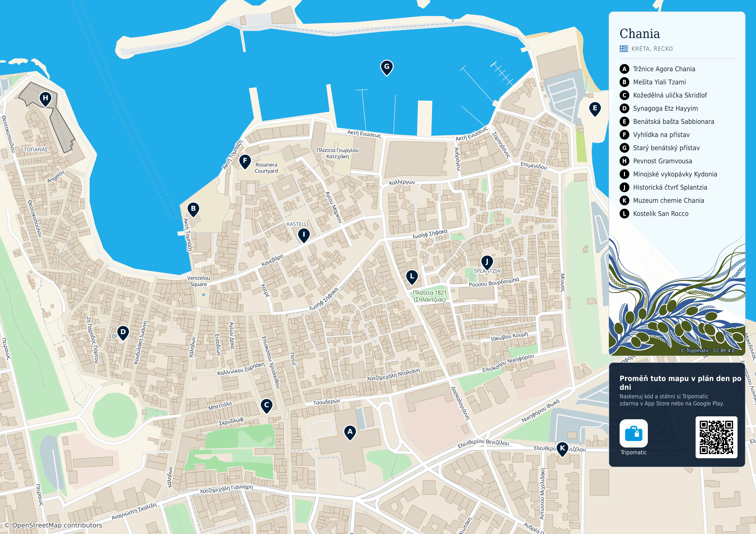The width and height of the screenshot is (756, 534).
Task: Click the Tripomatic suitcase app icon
Action: pyautogui.click(x=633, y=433)
